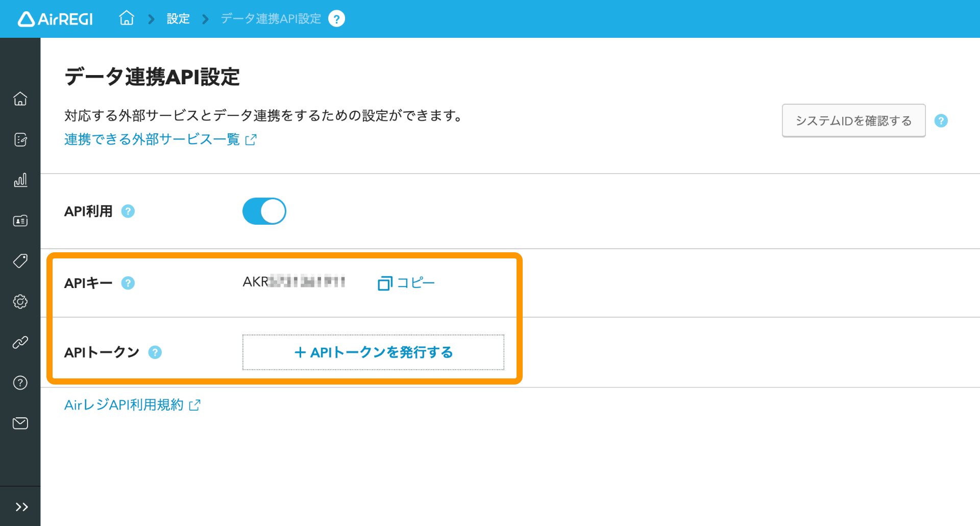Click the AirREGI logo
980x526 pixels.
pyautogui.click(x=55, y=19)
